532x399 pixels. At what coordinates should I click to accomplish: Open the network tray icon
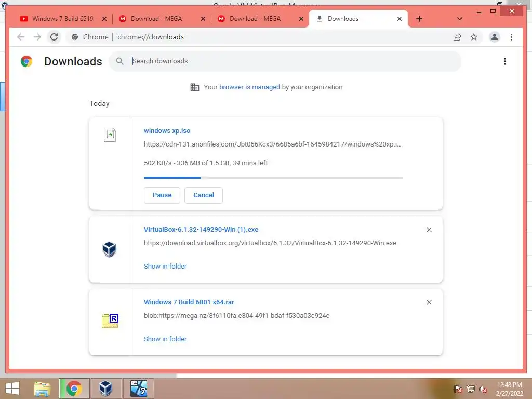pyautogui.click(x=471, y=389)
